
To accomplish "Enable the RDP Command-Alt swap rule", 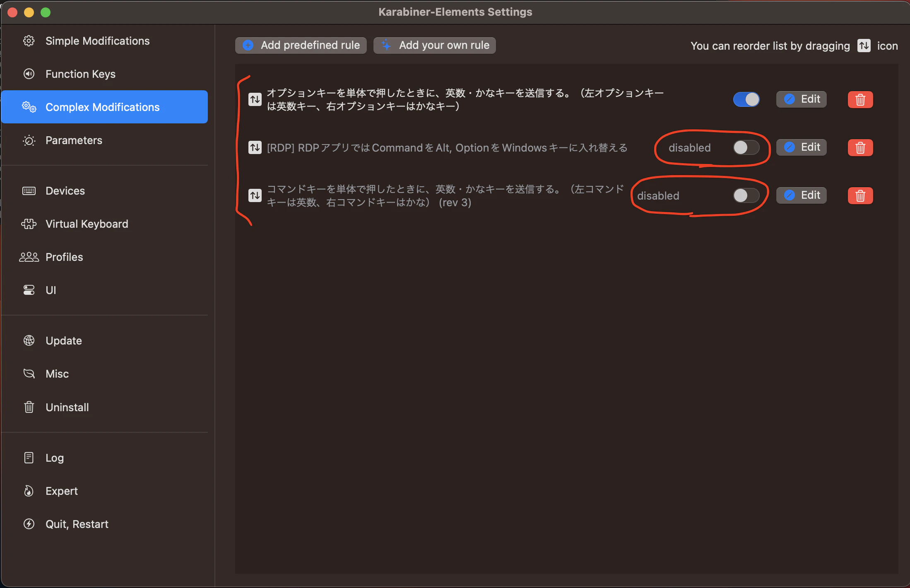I will (x=746, y=147).
